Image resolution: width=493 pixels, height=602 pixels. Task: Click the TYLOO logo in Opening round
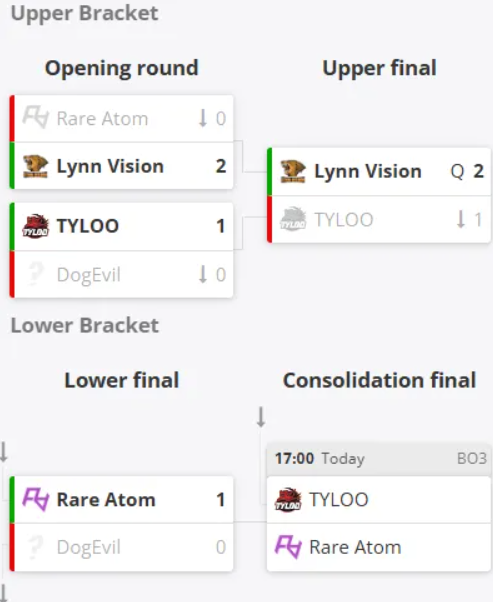tap(35, 226)
